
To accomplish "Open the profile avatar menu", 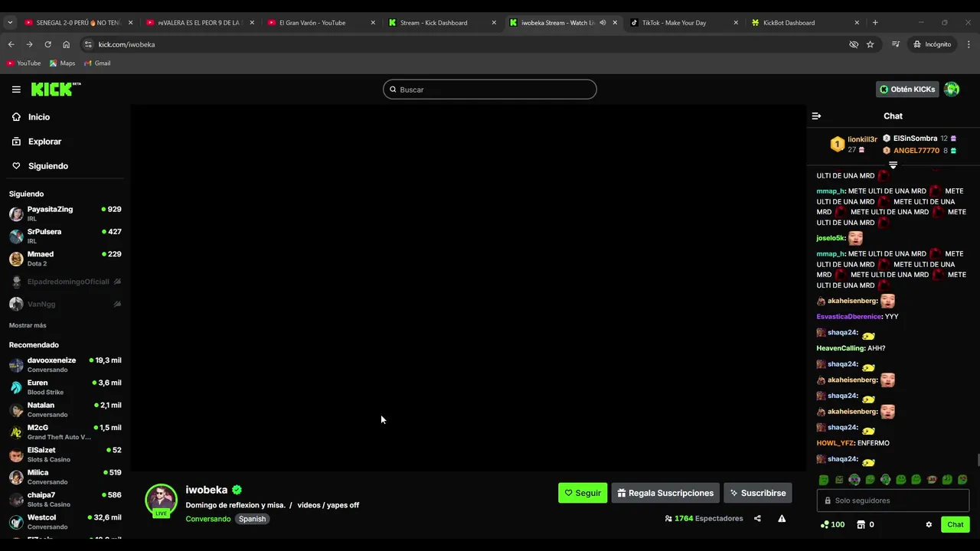I will [x=952, y=90].
